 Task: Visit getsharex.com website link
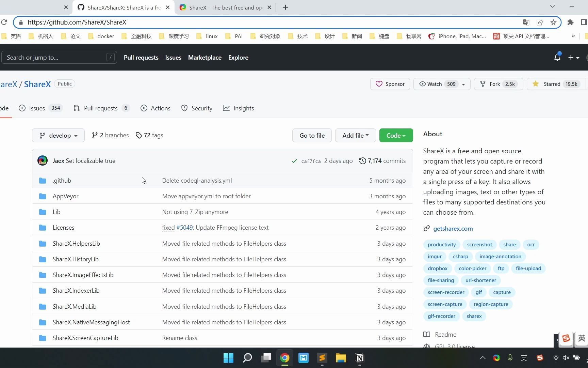pyautogui.click(x=453, y=228)
